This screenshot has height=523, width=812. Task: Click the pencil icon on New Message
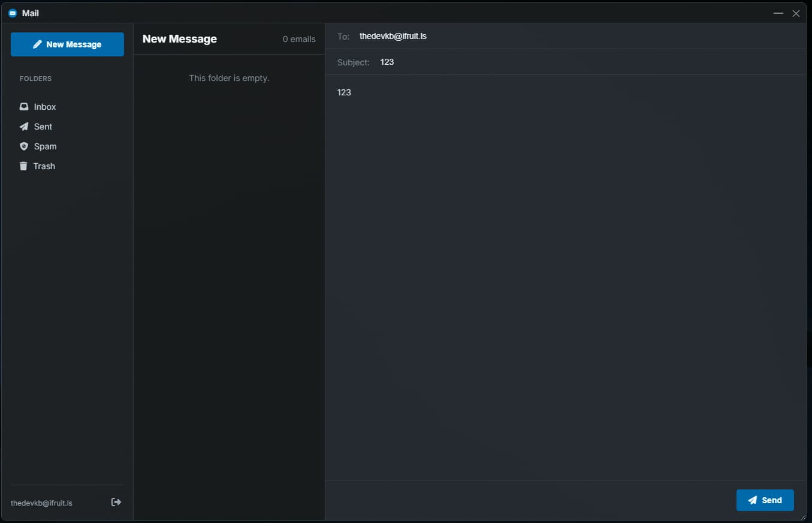coord(38,44)
